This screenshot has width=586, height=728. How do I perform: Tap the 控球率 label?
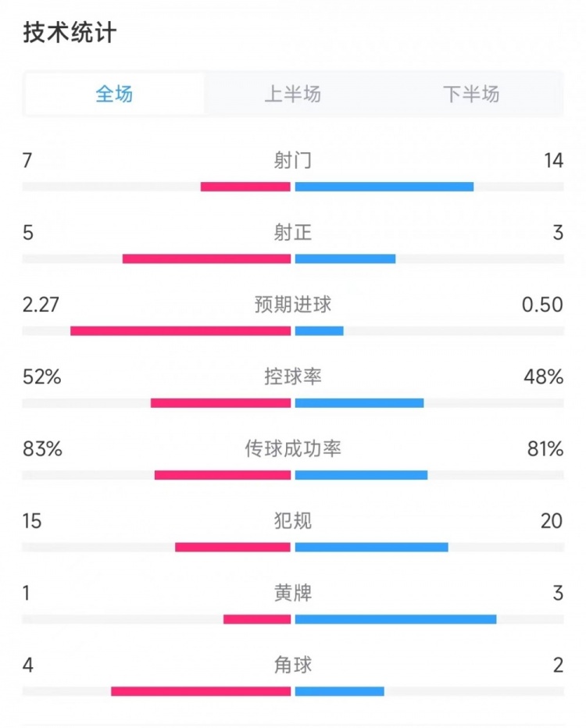pyautogui.click(x=292, y=376)
